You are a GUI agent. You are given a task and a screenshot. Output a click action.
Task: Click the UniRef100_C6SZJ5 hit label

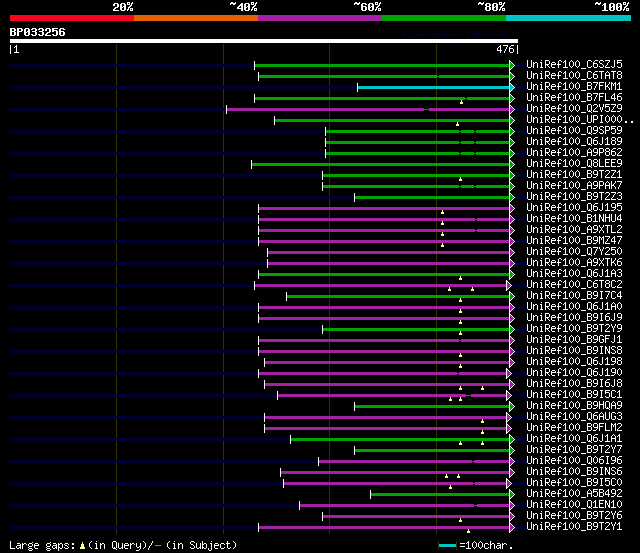click(574, 64)
